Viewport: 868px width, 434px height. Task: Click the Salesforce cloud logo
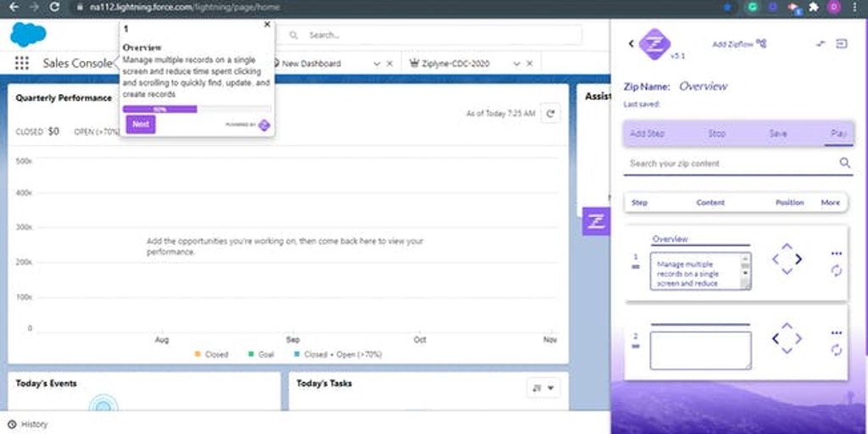(x=28, y=34)
